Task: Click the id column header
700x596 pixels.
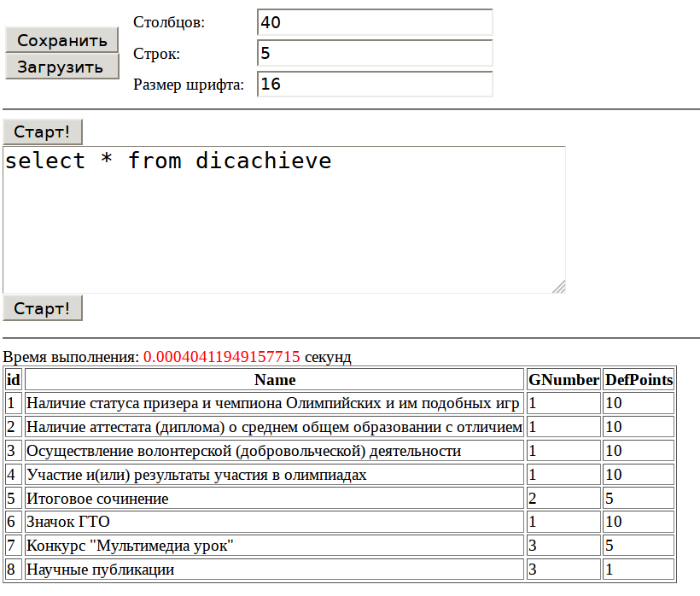Action: [x=14, y=379]
